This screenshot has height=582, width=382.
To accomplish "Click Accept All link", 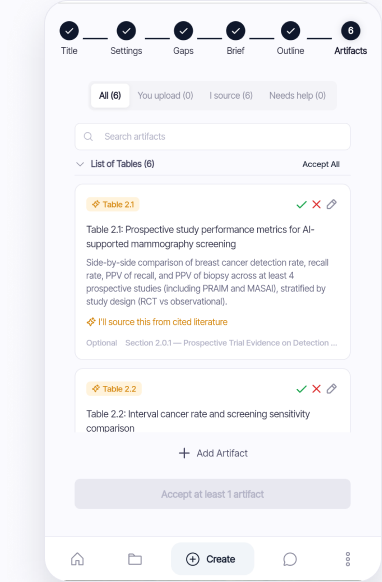I will (x=321, y=164).
